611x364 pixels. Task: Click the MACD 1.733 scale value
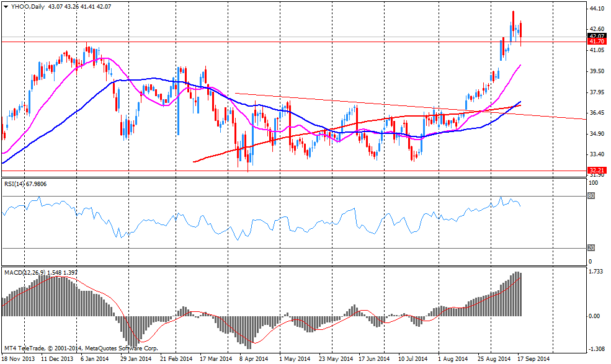(596, 272)
